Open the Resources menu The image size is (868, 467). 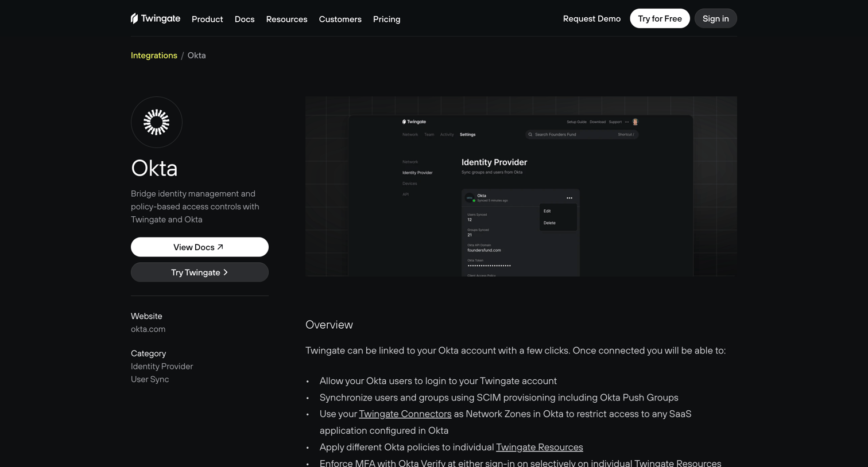286,19
